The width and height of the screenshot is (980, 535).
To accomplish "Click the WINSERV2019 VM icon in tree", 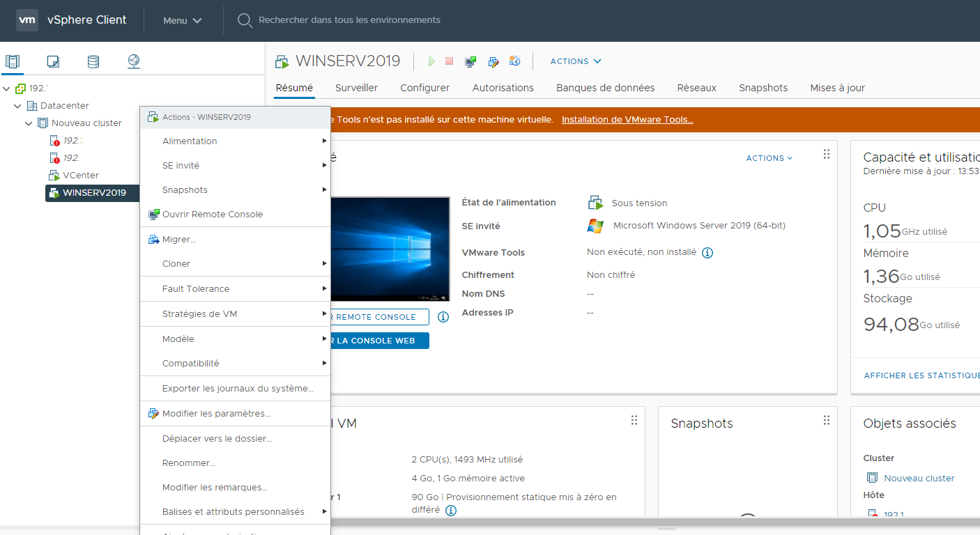I will pos(54,193).
